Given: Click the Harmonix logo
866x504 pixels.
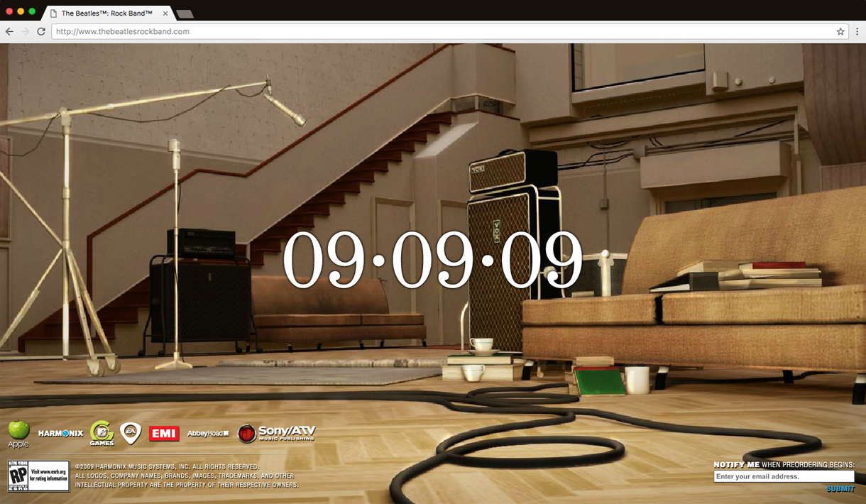Looking at the screenshot, I should pyautogui.click(x=60, y=433).
